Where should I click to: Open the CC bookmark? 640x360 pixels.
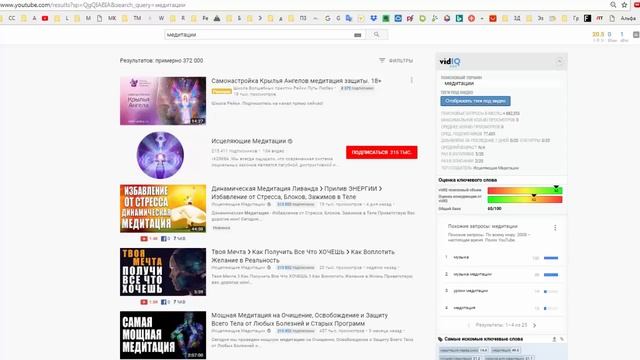coord(11,18)
